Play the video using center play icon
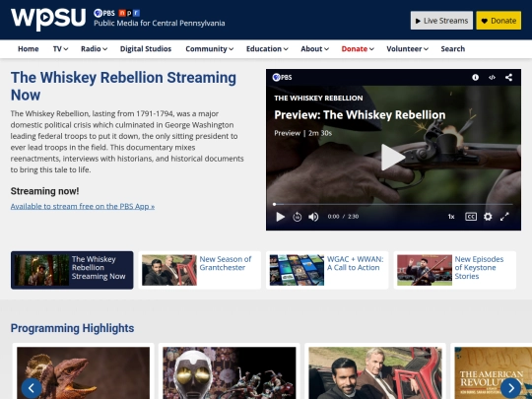 [x=392, y=158]
